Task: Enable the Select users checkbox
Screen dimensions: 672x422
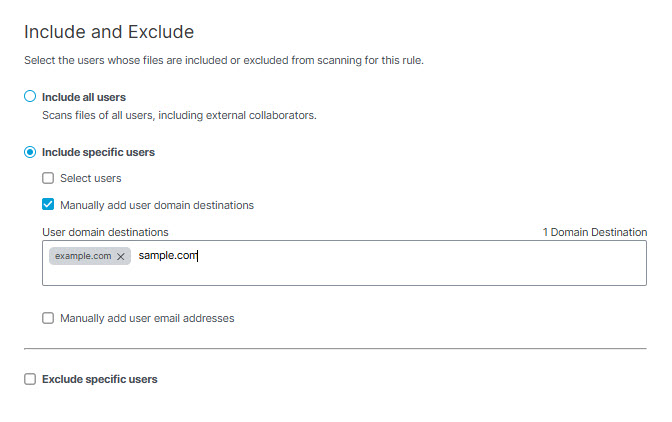Action: pos(48,178)
